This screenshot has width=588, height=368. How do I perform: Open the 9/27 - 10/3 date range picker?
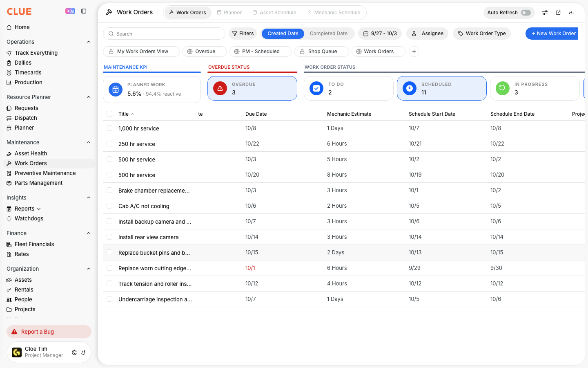coord(380,34)
